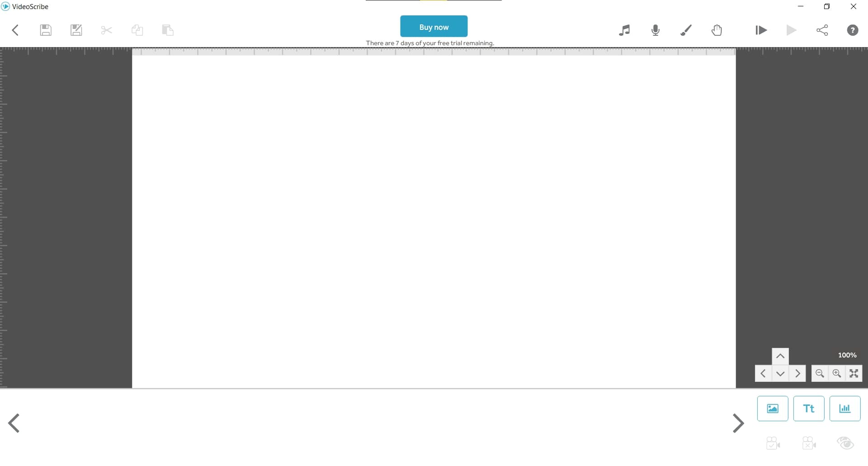Move the canvas left with the arrow

tap(763, 374)
